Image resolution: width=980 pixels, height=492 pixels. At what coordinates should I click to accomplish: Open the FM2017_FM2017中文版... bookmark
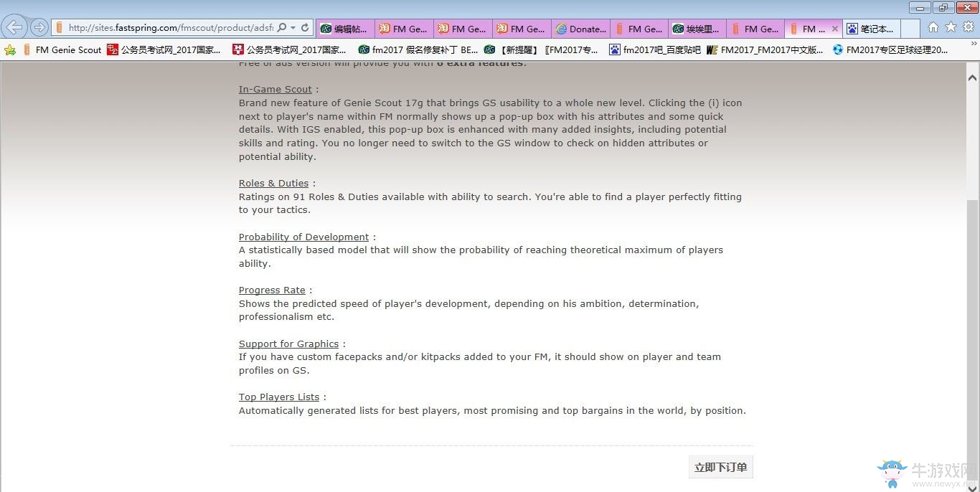765,50
